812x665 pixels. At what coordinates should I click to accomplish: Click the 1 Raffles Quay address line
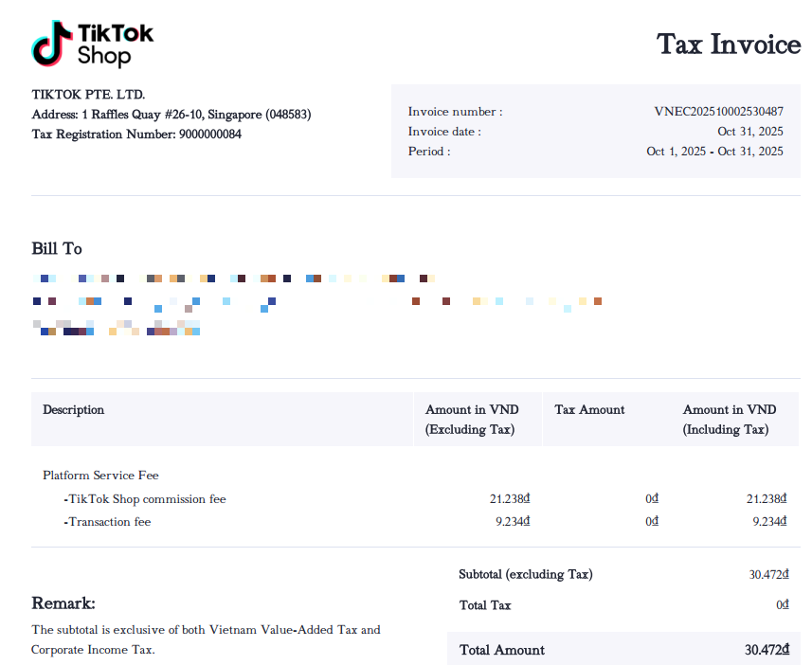coord(171,115)
